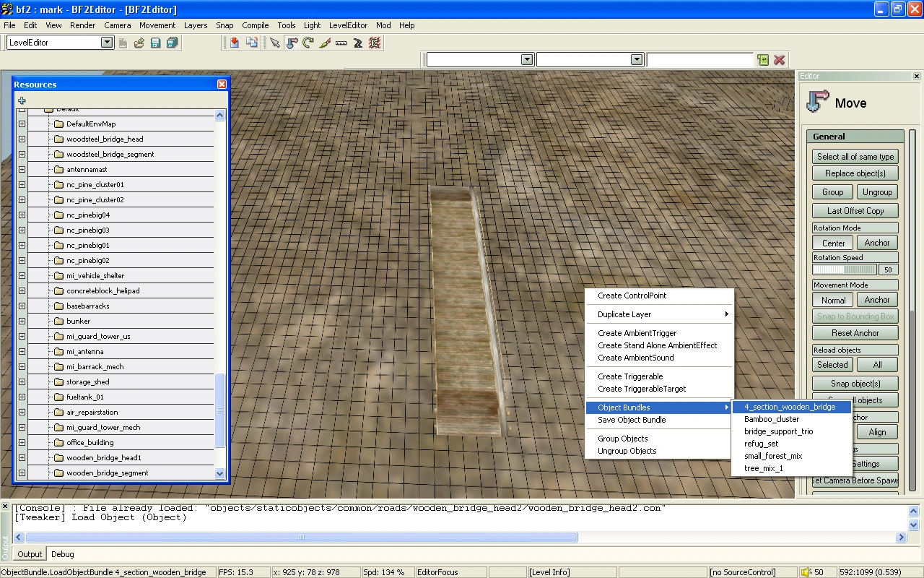Viewport: 924px width, 578px height.
Task: Adjust the Rotation Speed slider
Action: coord(845,269)
